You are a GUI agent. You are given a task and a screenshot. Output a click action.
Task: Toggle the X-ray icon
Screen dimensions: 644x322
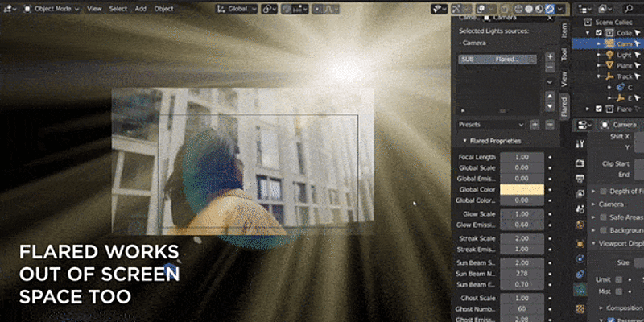(506, 9)
